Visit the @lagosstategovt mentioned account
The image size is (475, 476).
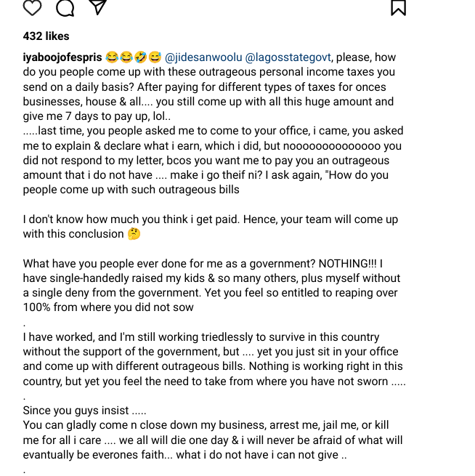(x=288, y=57)
